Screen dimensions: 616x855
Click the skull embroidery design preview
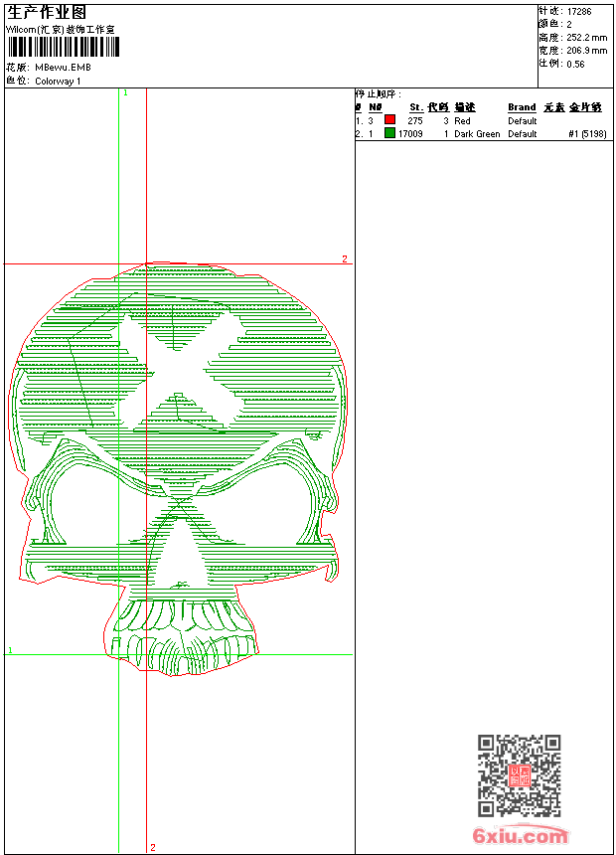(181, 467)
